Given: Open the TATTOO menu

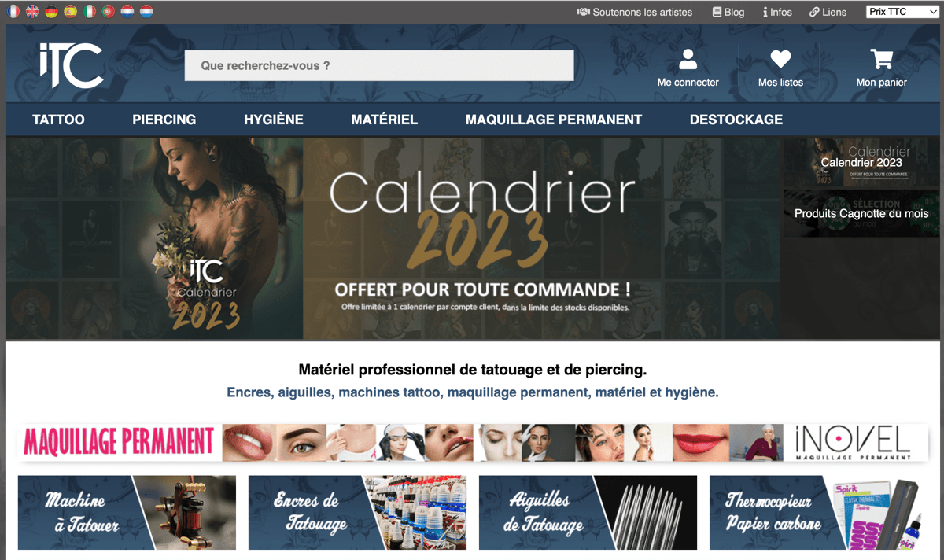Looking at the screenshot, I should point(58,120).
